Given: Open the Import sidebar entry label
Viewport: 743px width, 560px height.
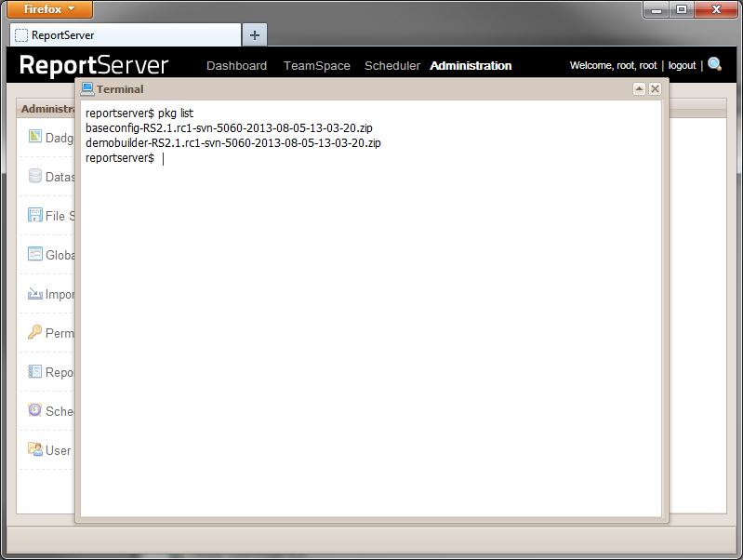Looking at the screenshot, I should 60,295.
